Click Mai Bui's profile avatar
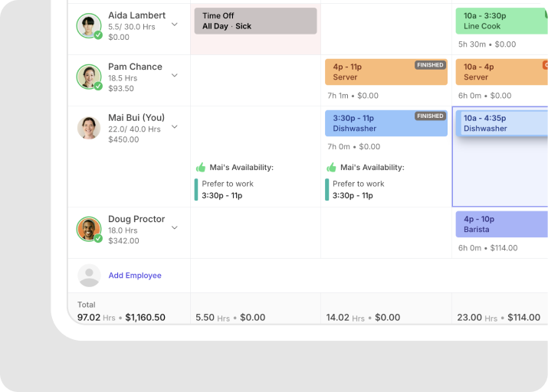 pyautogui.click(x=89, y=128)
